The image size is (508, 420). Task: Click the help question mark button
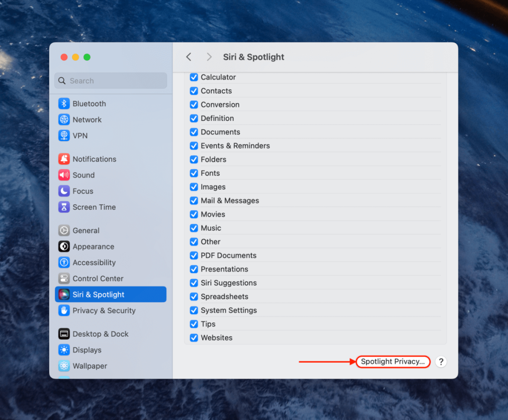pyautogui.click(x=441, y=361)
